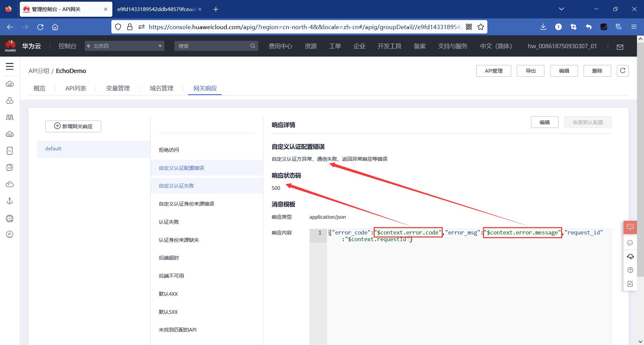Open the console messages mail icon
Screen dimensions: 644x345
pyautogui.click(x=620, y=47)
